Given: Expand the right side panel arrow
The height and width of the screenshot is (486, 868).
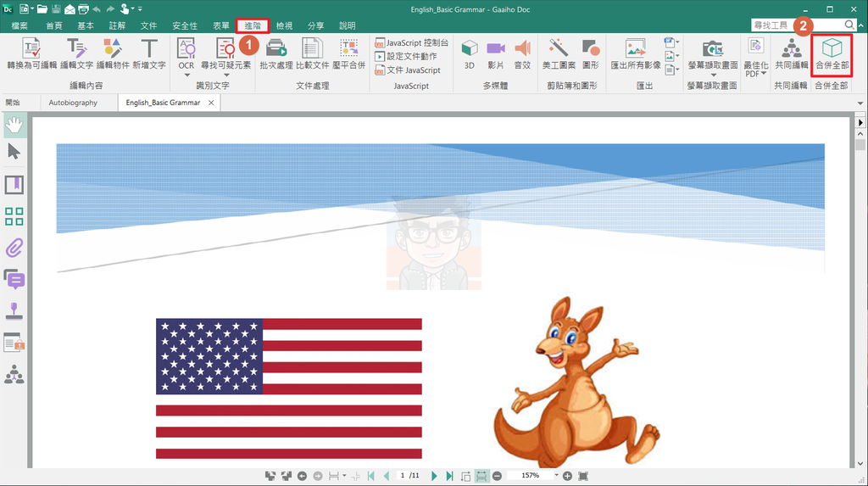Looking at the screenshot, I should point(860,122).
